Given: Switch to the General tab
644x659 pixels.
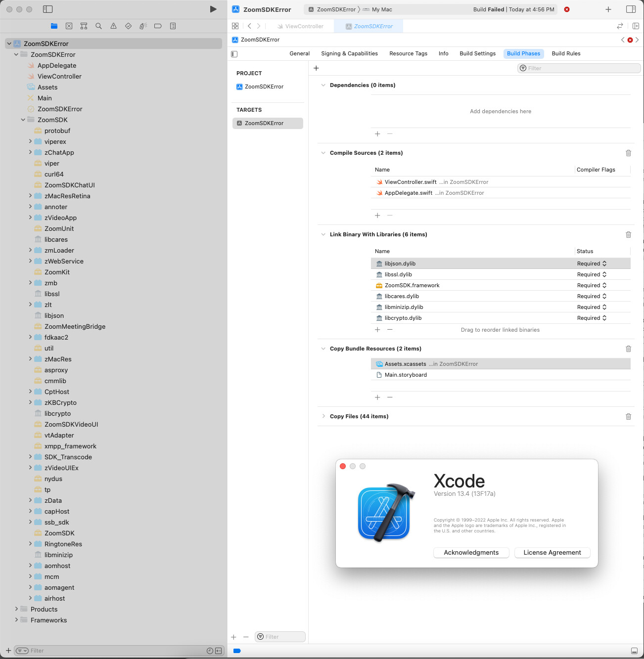Looking at the screenshot, I should 300,54.
